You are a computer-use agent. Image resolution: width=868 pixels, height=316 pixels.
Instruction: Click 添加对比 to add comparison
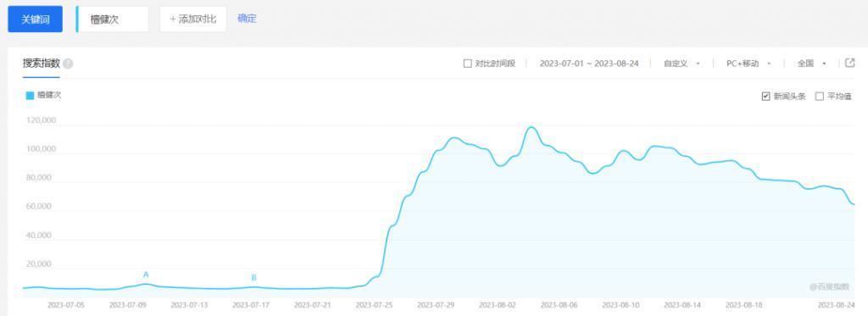tap(192, 19)
